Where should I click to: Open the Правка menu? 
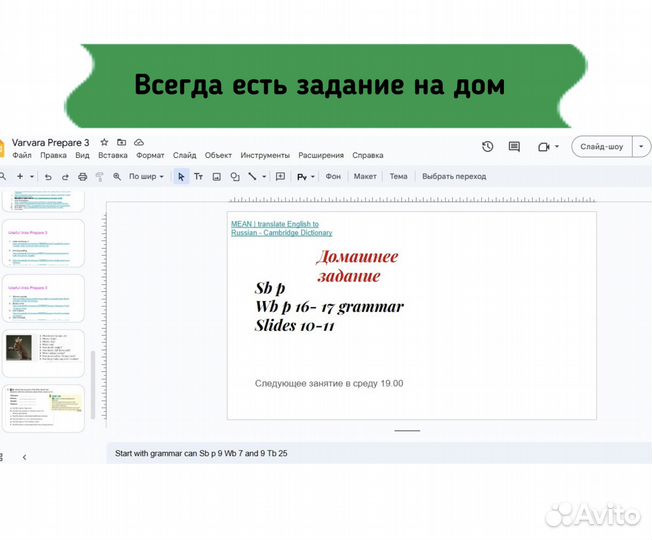(53, 155)
